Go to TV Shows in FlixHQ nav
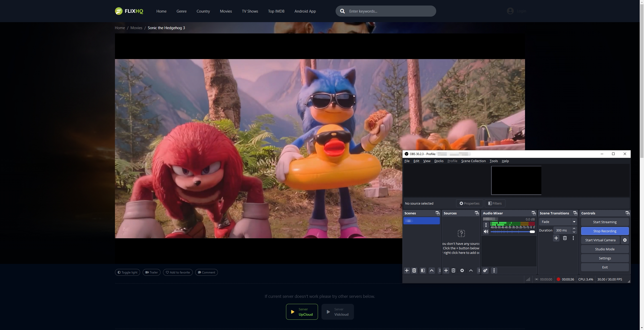 pyautogui.click(x=250, y=11)
